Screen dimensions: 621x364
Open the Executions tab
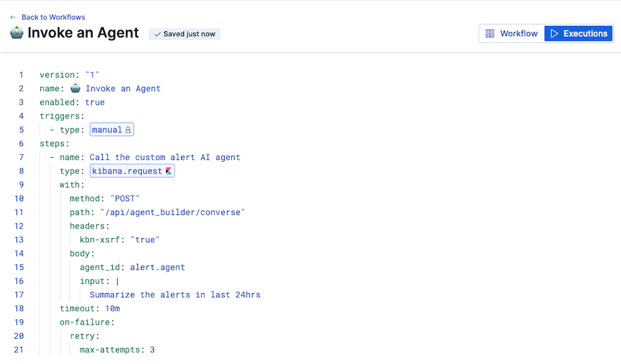coord(578,33)
